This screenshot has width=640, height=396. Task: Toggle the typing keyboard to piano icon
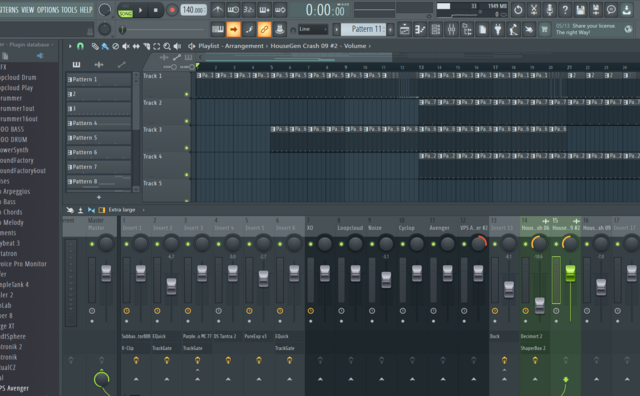click(x=218, y=29)
